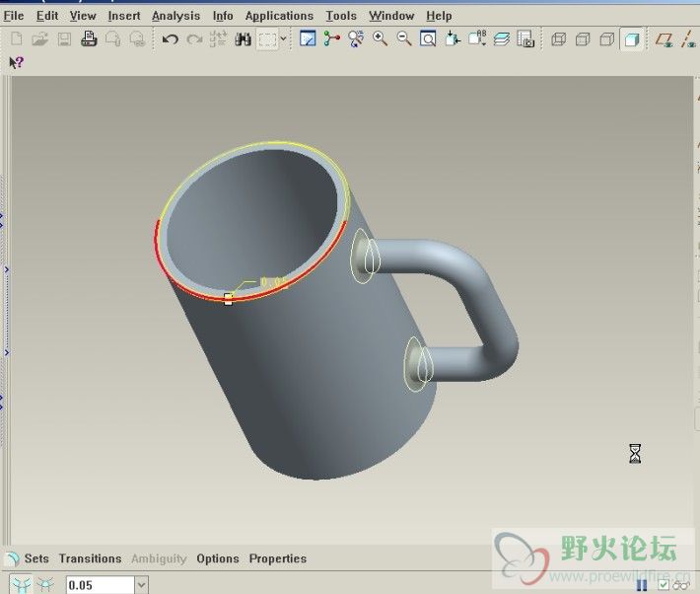Image resolution: width=700 pixels, height=594 pixels.
Task: Pause the round feature tool
Action: pyautogui.click(x=642, y=585)
